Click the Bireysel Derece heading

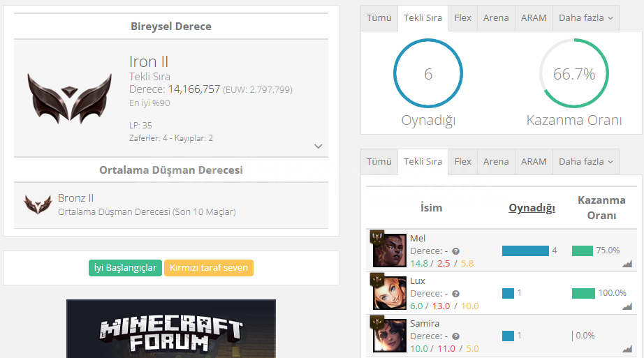click(171, 27)
